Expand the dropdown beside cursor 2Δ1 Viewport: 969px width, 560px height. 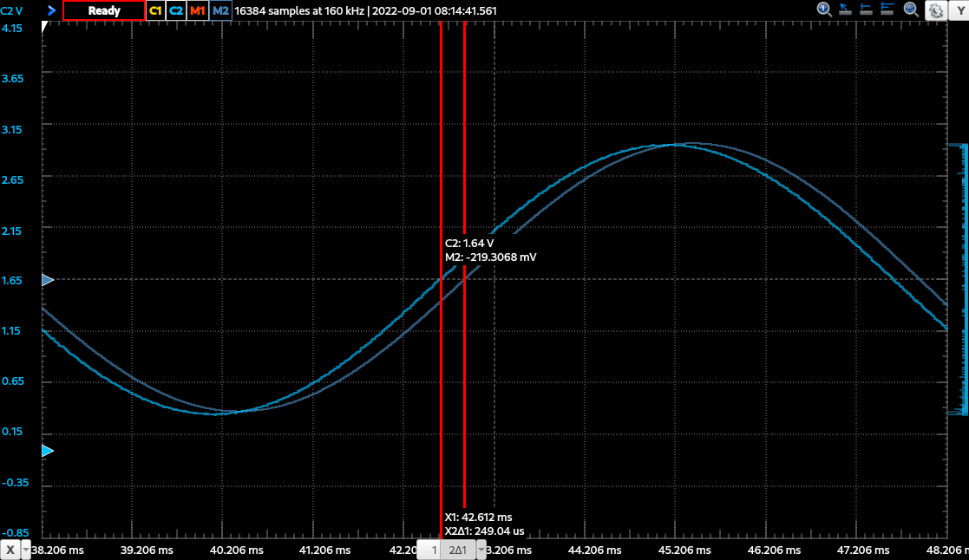(479, 550)
